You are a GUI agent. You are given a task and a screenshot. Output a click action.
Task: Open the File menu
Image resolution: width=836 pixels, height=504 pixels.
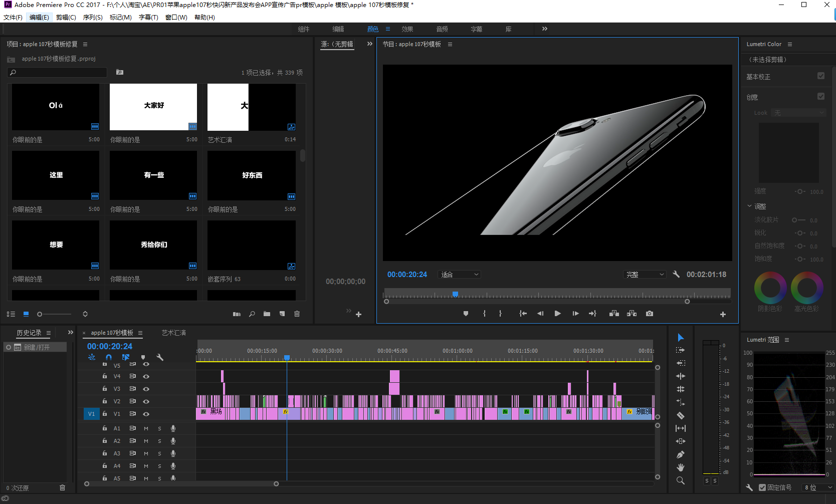(13, 17)
